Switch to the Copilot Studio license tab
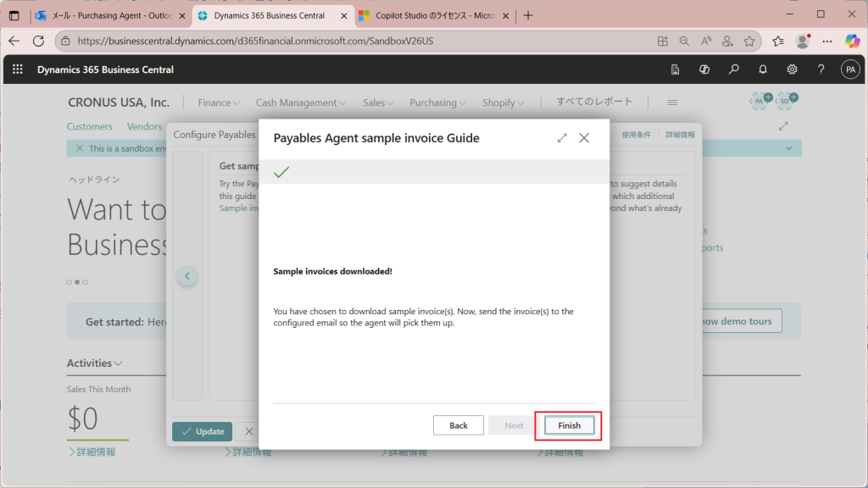Viewport: 868px width, 488px height. 433,15
